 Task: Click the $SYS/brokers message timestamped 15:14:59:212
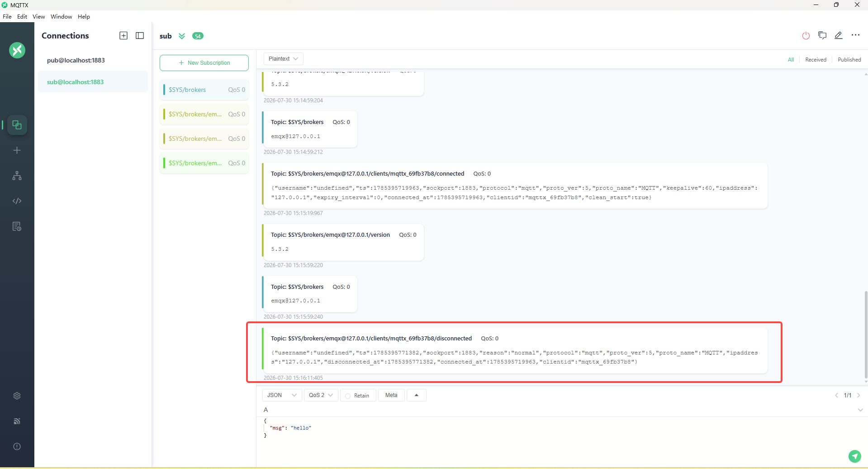309,129
